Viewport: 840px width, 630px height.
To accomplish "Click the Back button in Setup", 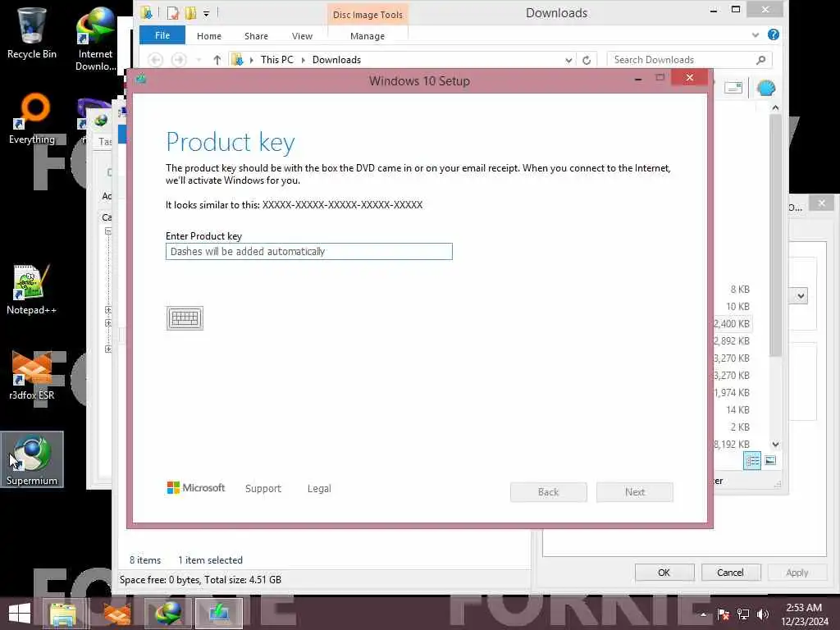I will coord(549,492).
